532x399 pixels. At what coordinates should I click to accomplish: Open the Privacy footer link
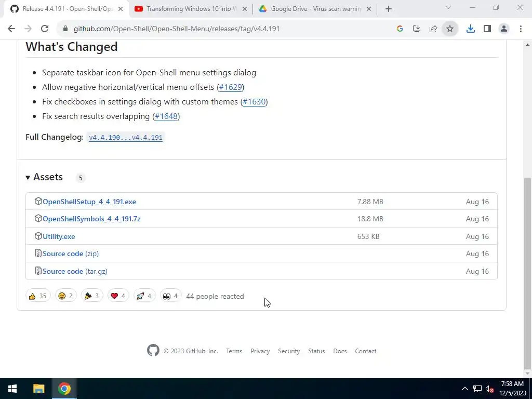pyautogui.click(x=260, y=351)
